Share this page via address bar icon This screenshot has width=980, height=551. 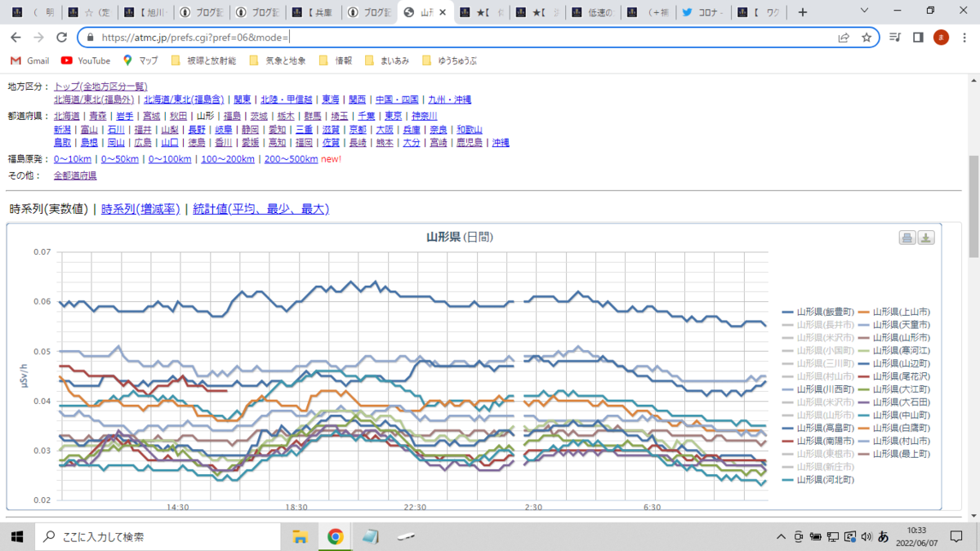(x=844, y=38)
